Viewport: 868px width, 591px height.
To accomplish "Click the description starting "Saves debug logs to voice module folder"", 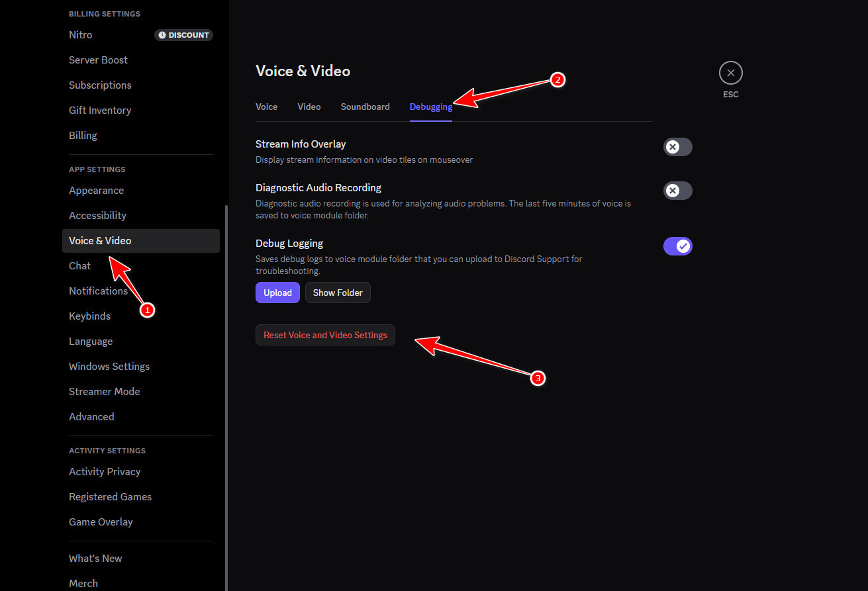I will 419,265.
